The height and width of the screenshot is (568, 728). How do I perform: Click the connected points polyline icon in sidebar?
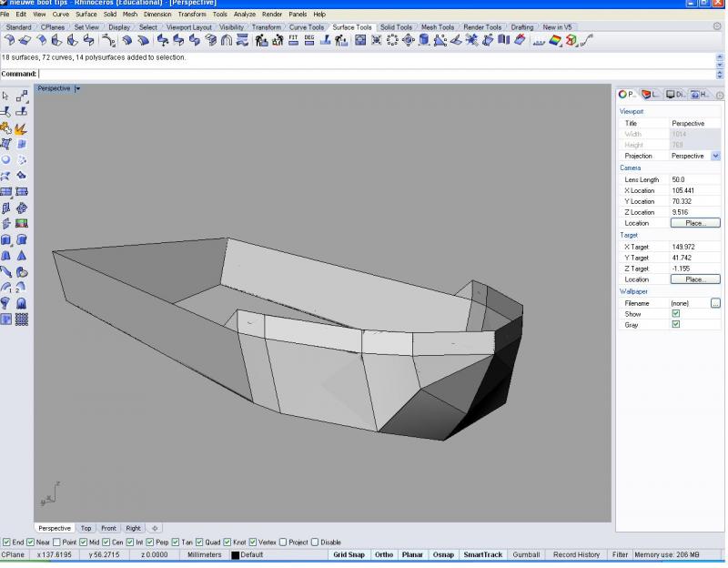pyautogui.click(x=21, y=96)
